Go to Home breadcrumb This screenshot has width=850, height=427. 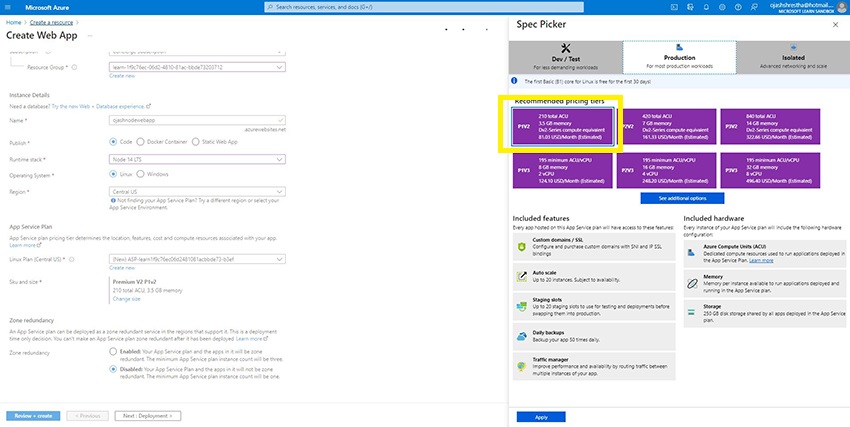(x=14, y=22)
